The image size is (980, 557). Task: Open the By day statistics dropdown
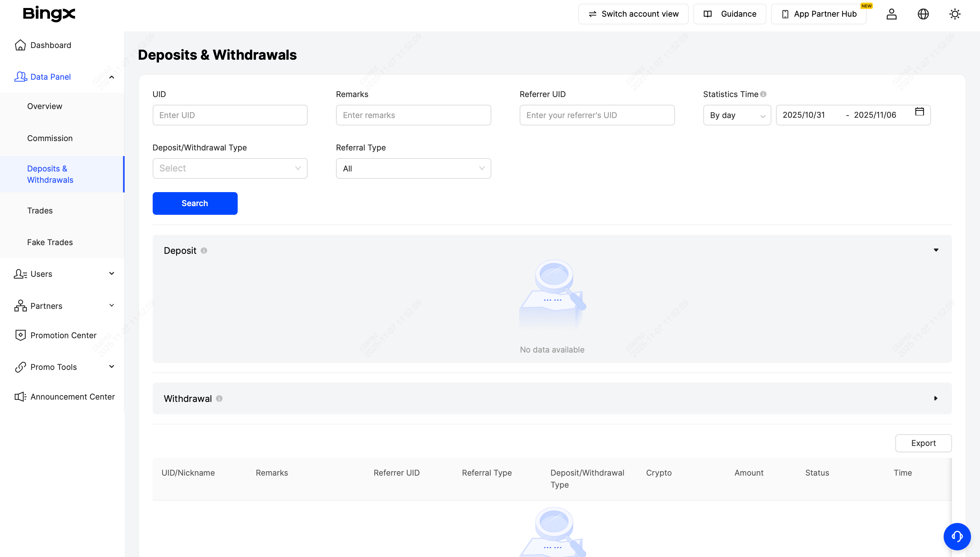point(737,115)
